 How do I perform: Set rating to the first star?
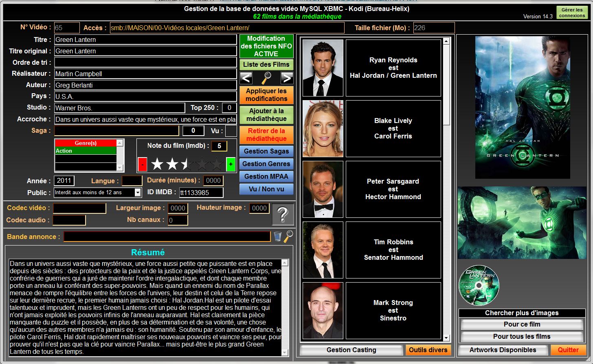tap(157, 164)
